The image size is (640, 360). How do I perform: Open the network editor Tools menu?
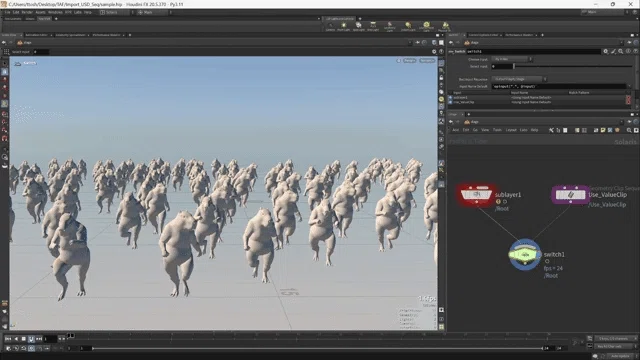[x=497, y=130]
